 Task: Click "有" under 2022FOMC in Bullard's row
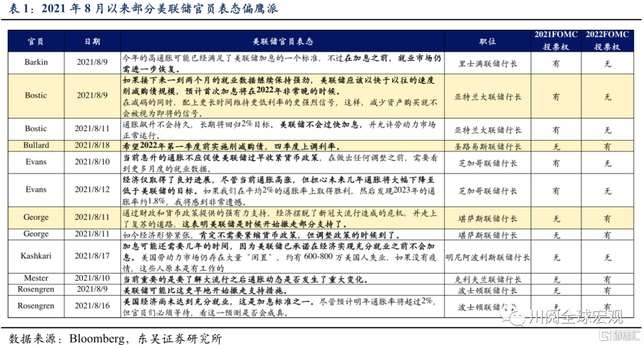tap(608, 147)
